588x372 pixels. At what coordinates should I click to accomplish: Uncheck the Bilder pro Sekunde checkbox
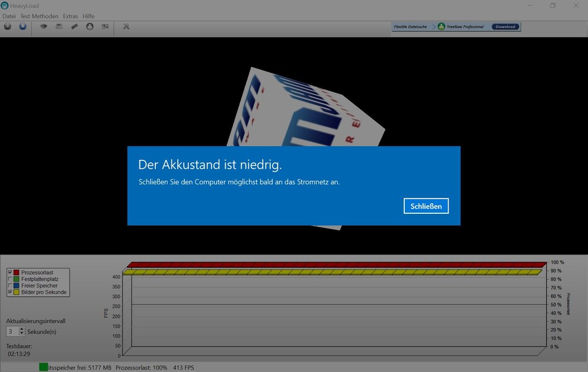pyautogui.click(x=10, y=292)
